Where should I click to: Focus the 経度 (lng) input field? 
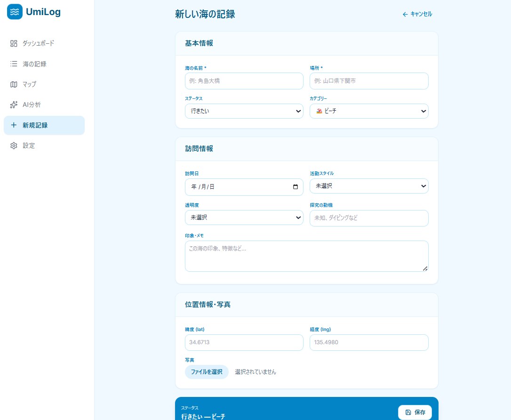(369, 342)
